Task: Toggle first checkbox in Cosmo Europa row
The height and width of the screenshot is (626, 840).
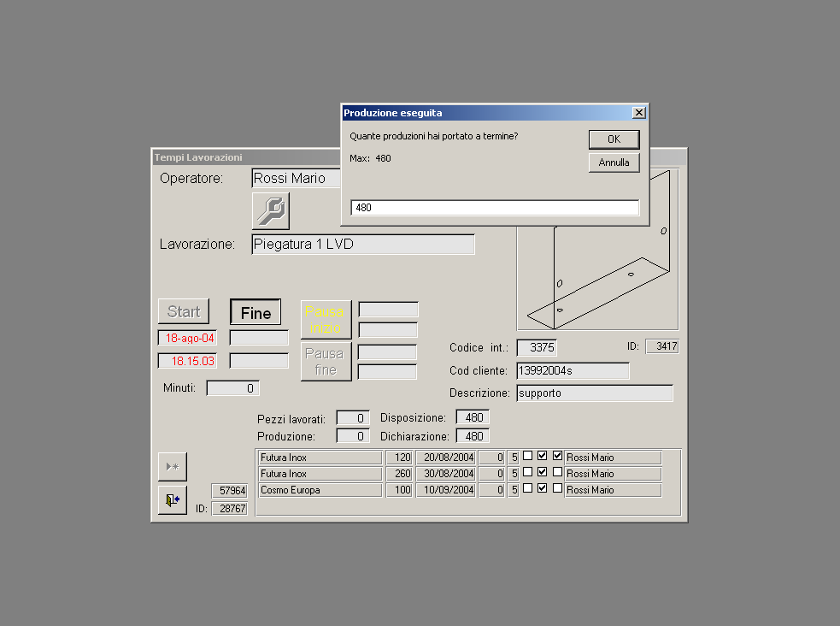Action: (528, 488)
